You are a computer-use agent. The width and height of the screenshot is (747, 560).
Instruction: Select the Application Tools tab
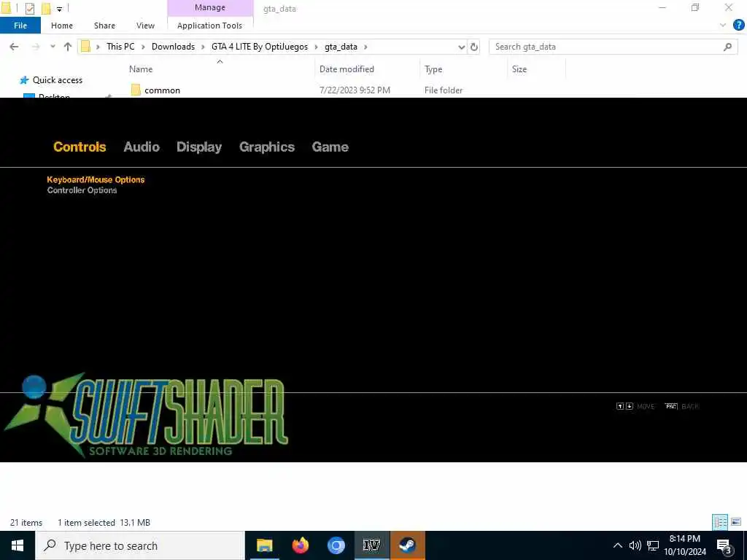209,26
